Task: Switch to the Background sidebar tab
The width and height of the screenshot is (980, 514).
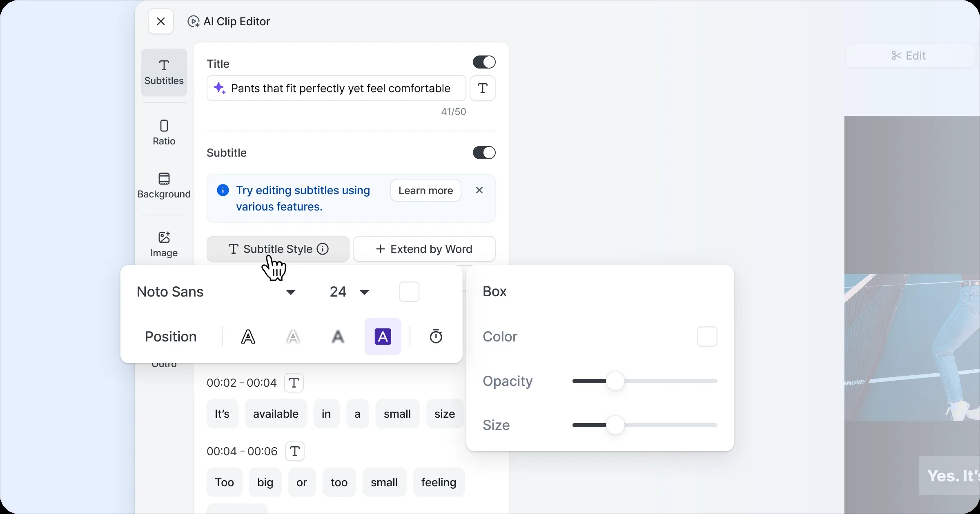Action: point(164,186)
